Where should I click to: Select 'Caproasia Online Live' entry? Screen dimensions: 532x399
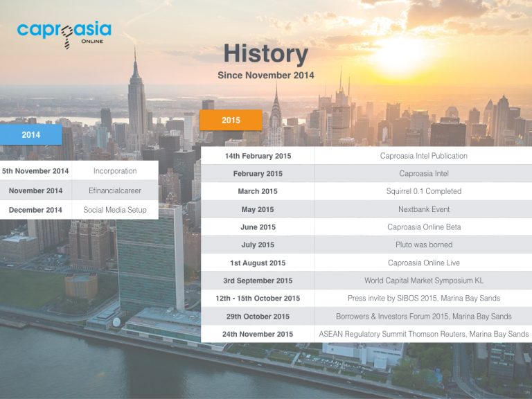pyautogui.click(x=423, y=263)
